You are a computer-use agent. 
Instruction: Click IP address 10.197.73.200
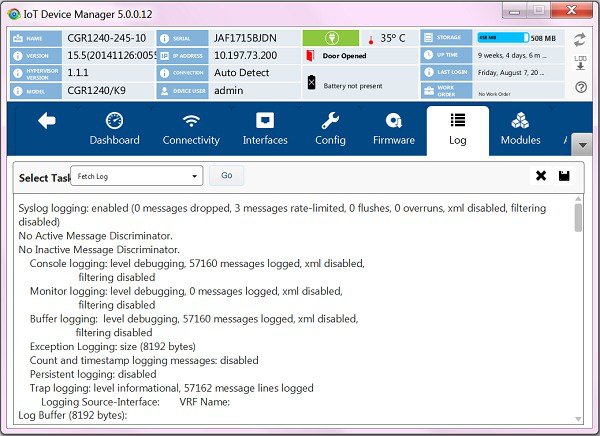[x=246, y=56]
